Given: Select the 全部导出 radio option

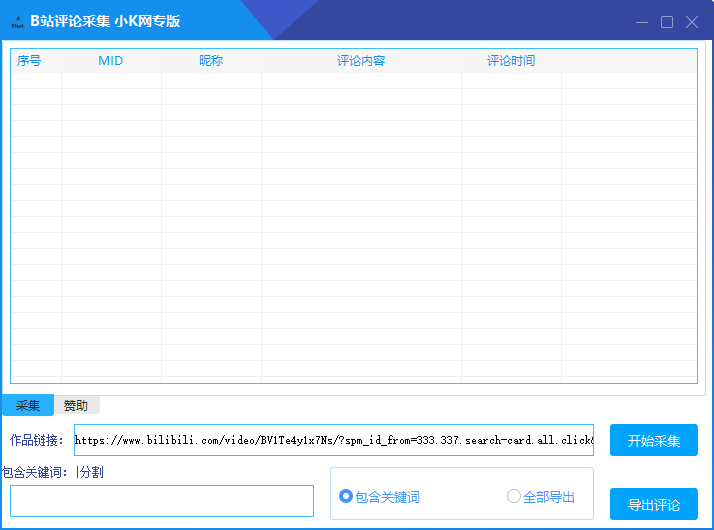Looking at the screenshot, I should (x=514, y=497).
